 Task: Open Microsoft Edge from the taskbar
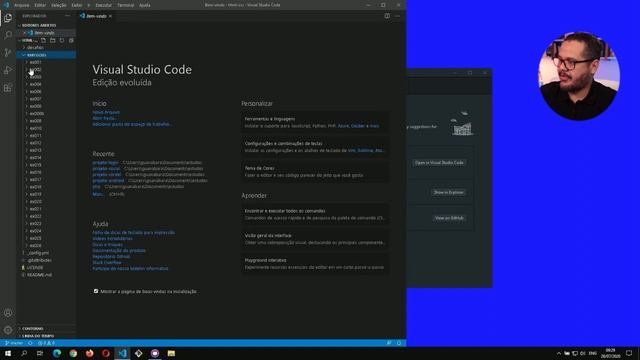(57, 353)
